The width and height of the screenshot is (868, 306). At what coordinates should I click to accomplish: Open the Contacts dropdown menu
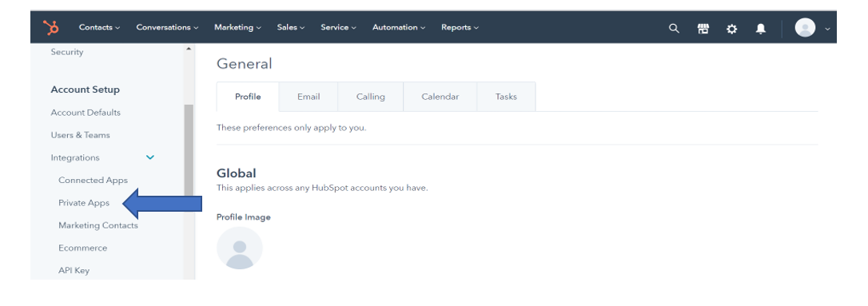[99, 27]
